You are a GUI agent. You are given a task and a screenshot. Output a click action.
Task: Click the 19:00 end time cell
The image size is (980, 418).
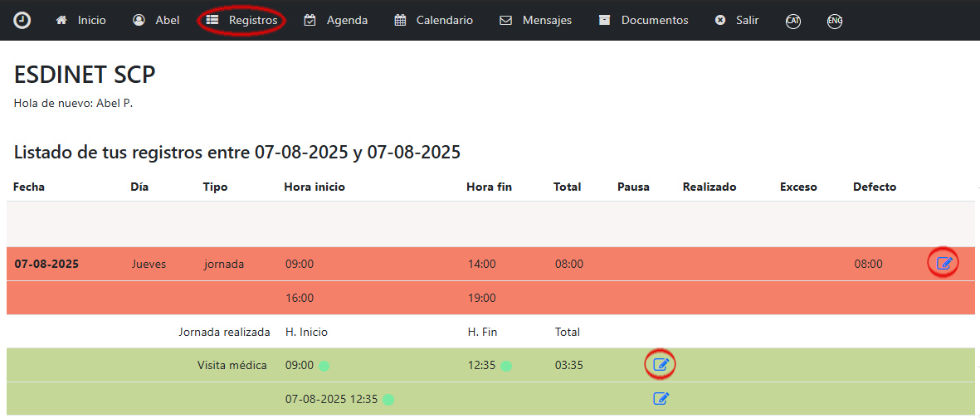click(482, 298)
